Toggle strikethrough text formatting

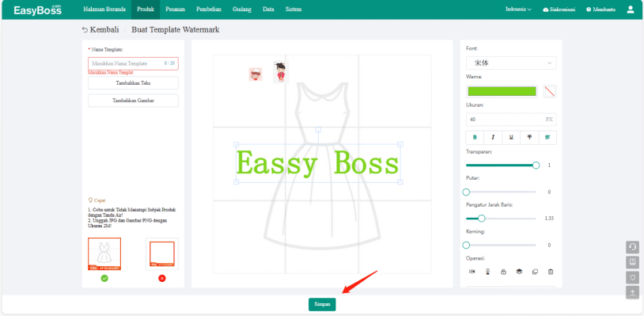pyautogui.click(x=529, y=138)
